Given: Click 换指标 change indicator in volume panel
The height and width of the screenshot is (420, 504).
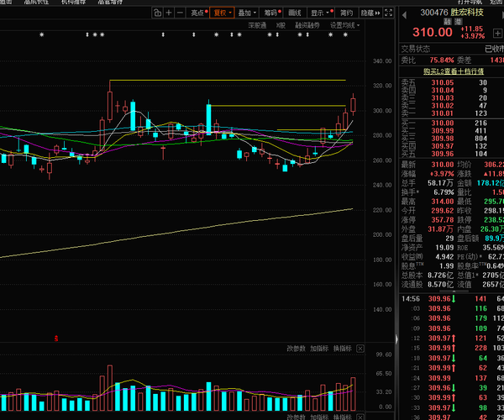Looking at the screenshot, I should 342,349.
